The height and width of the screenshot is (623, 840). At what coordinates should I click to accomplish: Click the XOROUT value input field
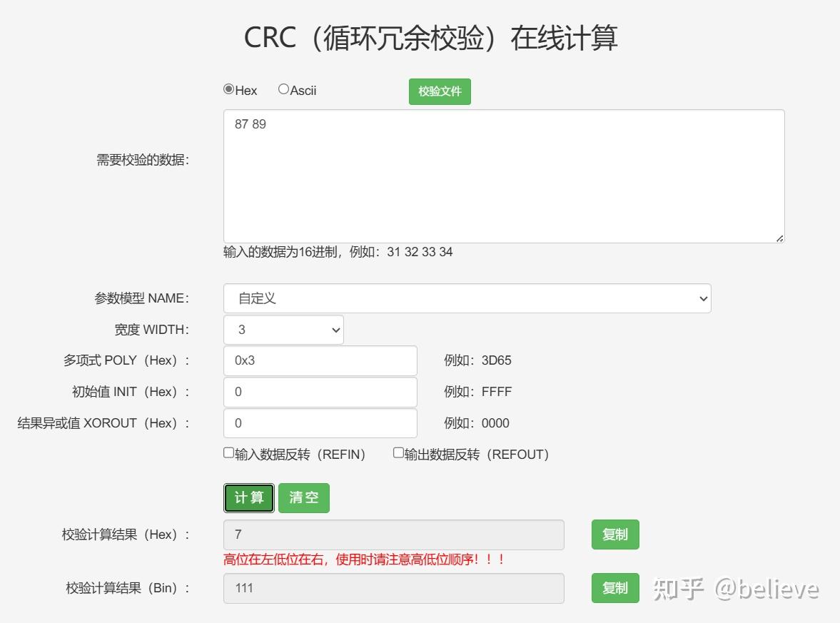pyautogui.click(x=320, y=422)
